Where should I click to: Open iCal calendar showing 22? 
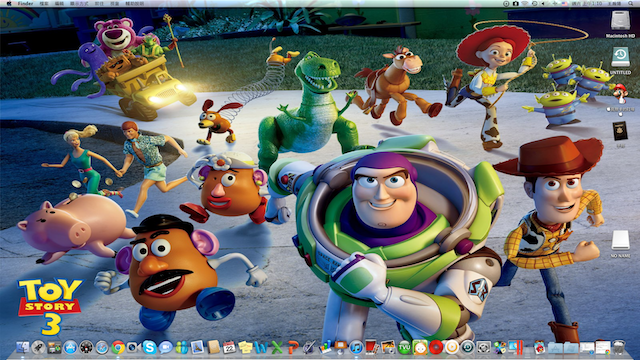(x=229, y=347)
